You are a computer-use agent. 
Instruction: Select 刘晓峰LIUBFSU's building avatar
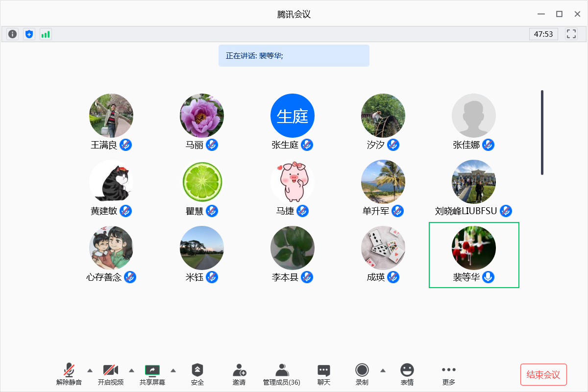pos(474,182)
